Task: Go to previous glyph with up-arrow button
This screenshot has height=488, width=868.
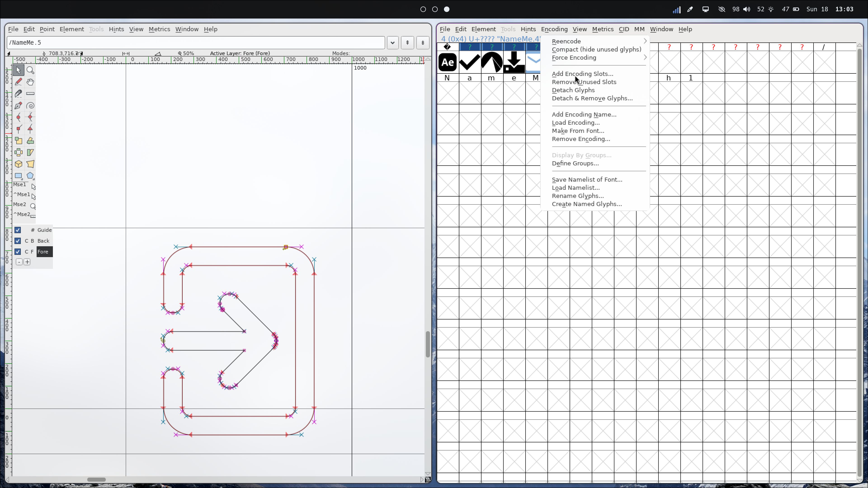Action: [407, 43]
